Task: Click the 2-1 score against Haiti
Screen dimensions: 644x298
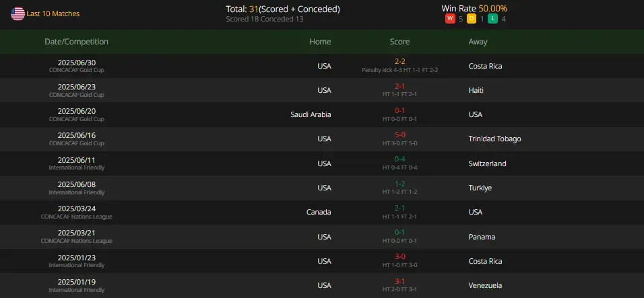Action: tap(400, 86)
